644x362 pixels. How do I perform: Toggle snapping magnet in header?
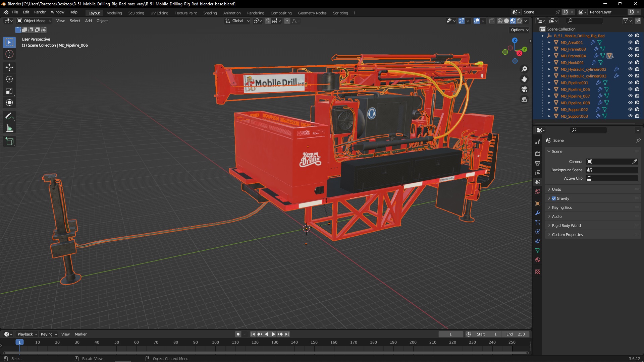tap(268, 21)
